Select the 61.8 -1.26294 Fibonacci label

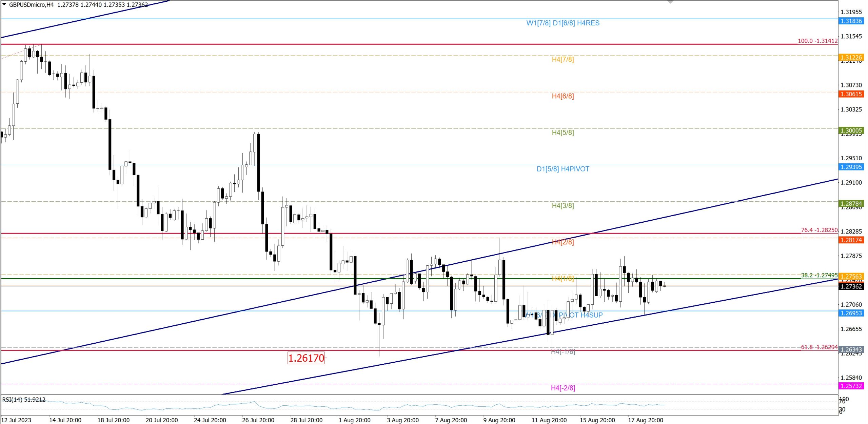coord(819,347)
